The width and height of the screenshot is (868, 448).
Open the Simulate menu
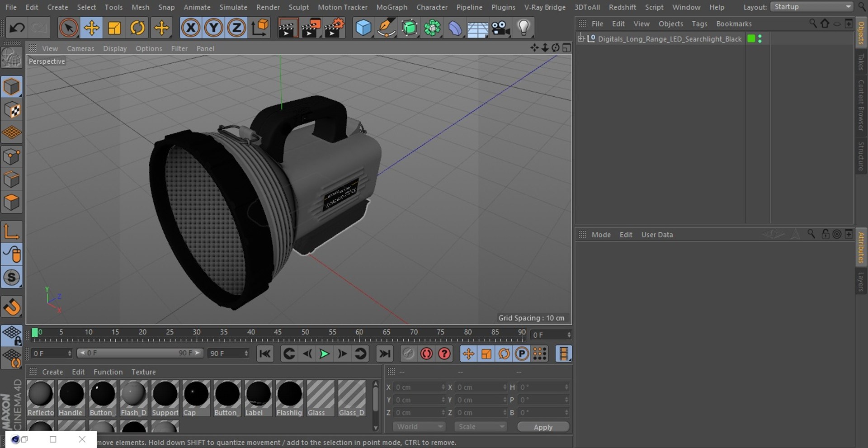pos(233,7)
